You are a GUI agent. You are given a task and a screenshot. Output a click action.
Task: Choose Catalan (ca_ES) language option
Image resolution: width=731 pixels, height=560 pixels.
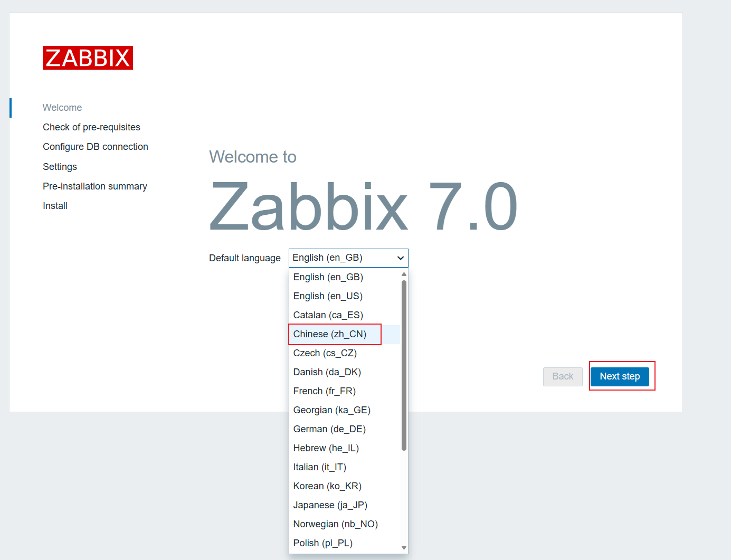pyautogui.click(x=344, y=315)
